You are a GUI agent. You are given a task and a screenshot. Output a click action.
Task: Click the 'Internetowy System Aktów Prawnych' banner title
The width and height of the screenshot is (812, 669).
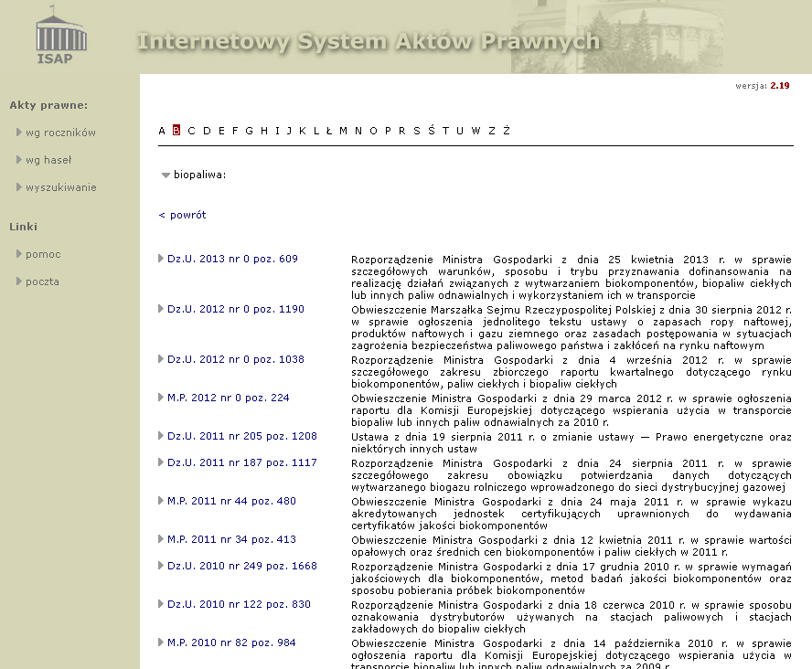click(x=369, y=41)
